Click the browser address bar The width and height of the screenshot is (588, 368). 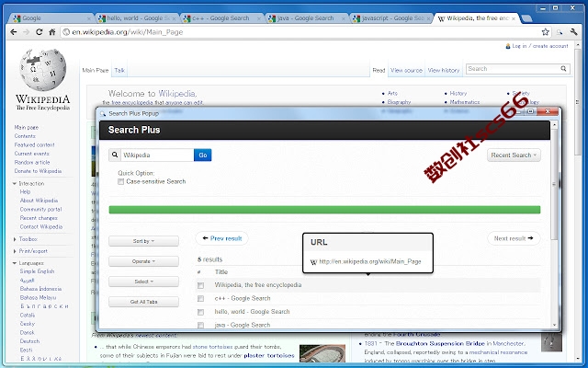point(306,32)
